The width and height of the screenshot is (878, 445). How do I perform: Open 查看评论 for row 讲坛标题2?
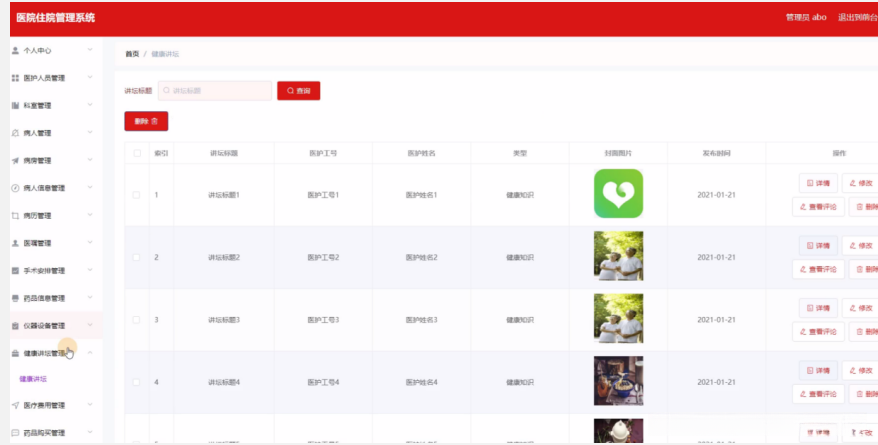[x=818, y=269]
